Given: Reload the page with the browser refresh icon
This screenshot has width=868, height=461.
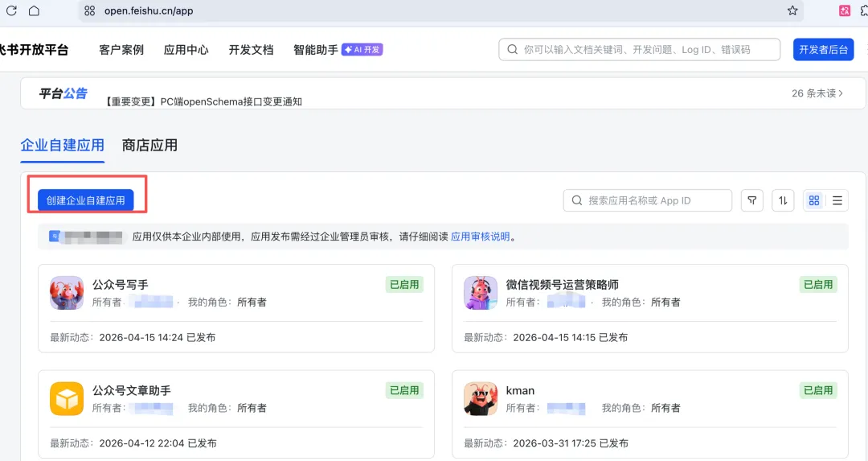Looking at the screenshot, I should click(11, 10).
